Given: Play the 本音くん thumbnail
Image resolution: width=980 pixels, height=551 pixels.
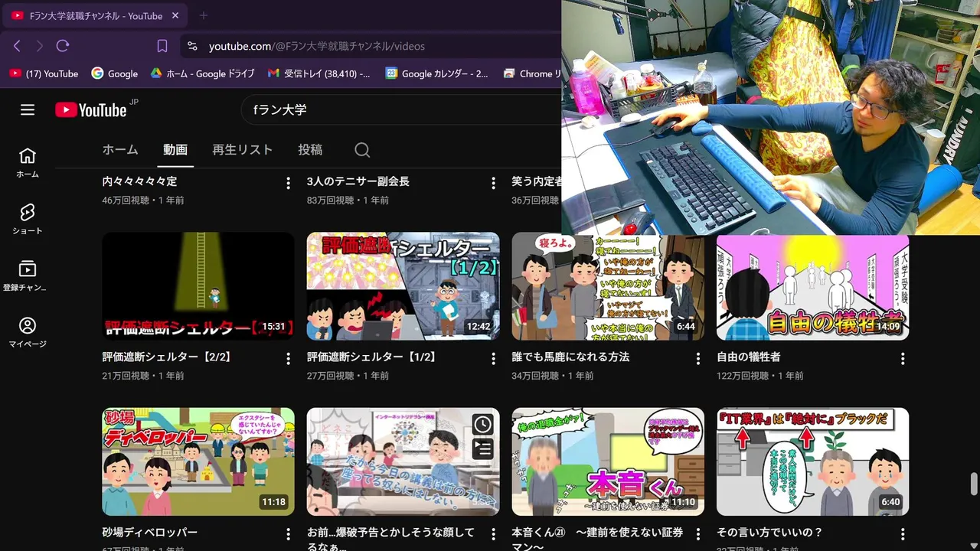Looking at the screenshot, I should (608, 461).
